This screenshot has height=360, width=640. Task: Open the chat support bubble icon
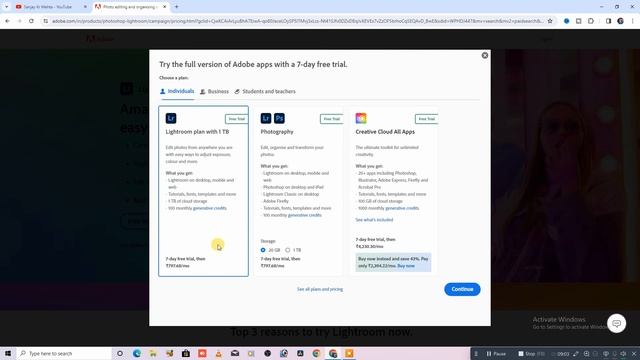click(616, 323)
